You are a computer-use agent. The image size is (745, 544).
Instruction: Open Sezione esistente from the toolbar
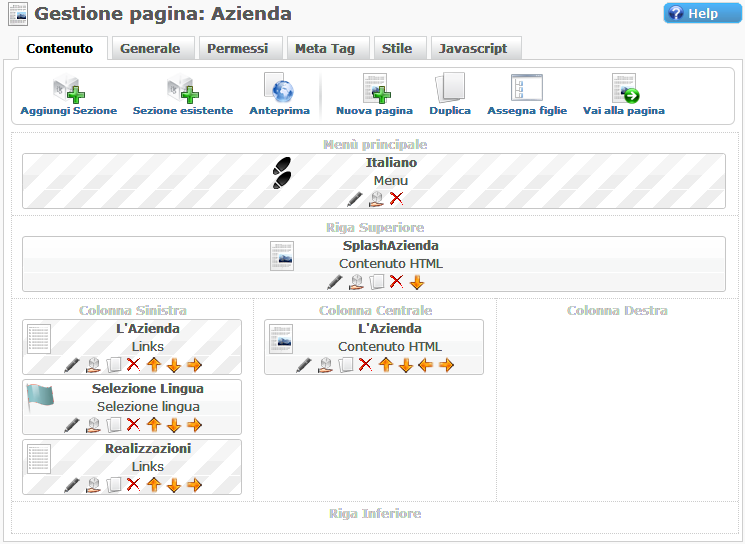coord(183,89)
